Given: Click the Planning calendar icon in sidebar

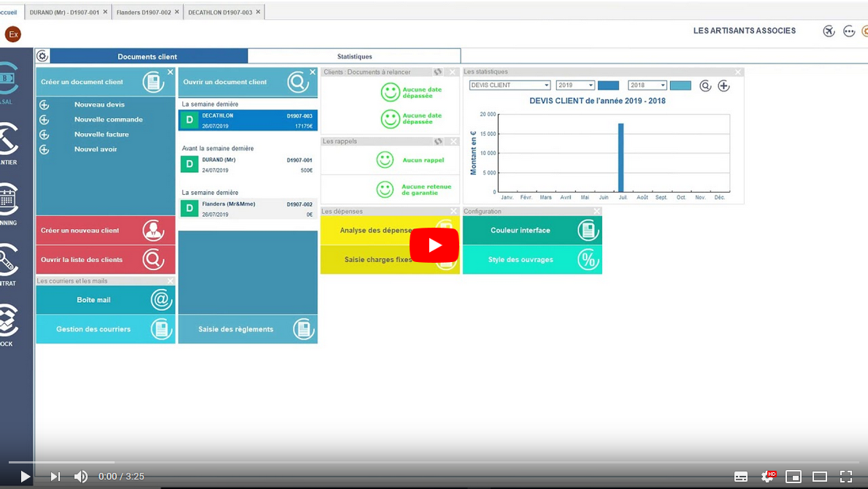Looking at the screenshot, I should pyautogui.click(x=7, y=200).
